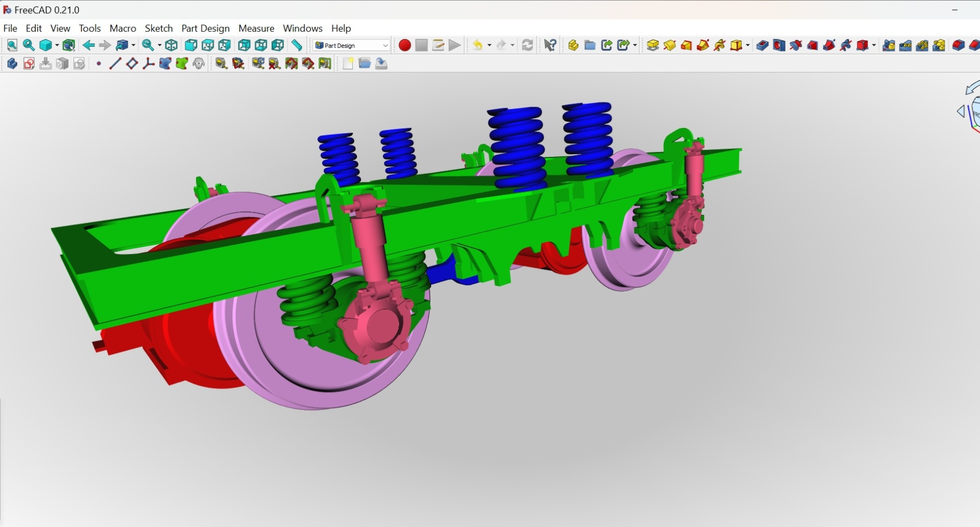Open the Macro menu

click(123, 28)
